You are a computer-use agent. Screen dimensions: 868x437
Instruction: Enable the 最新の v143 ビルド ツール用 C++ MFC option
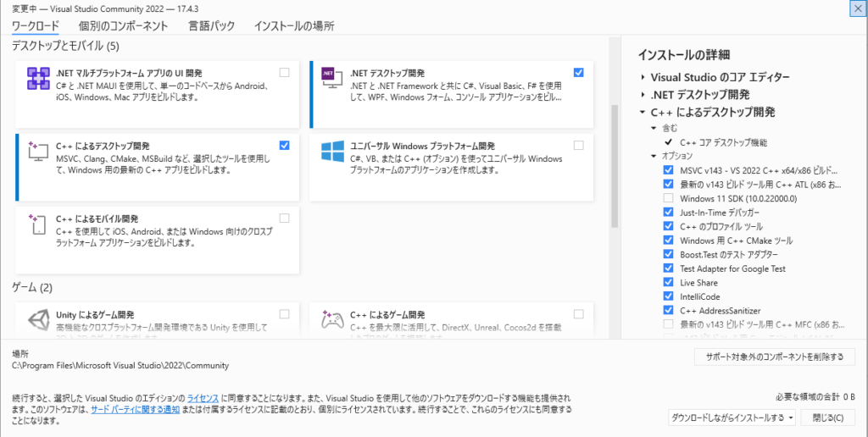[668, 324]
